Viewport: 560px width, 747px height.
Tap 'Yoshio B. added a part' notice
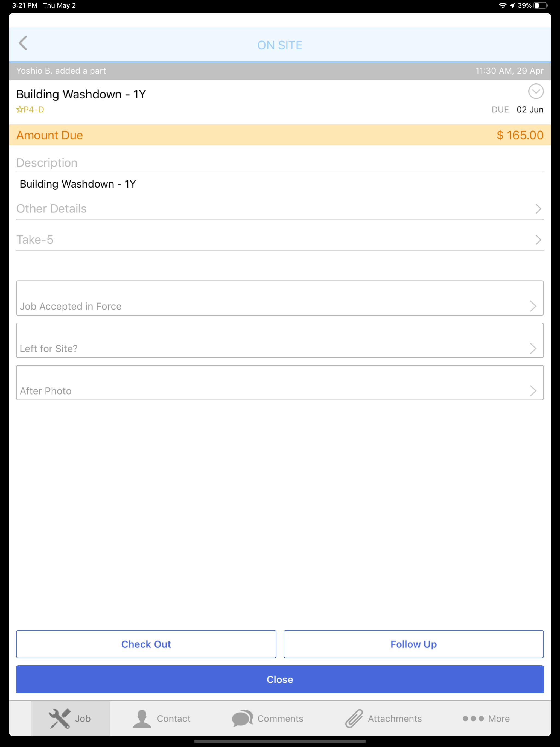click(x=61, y=71)
